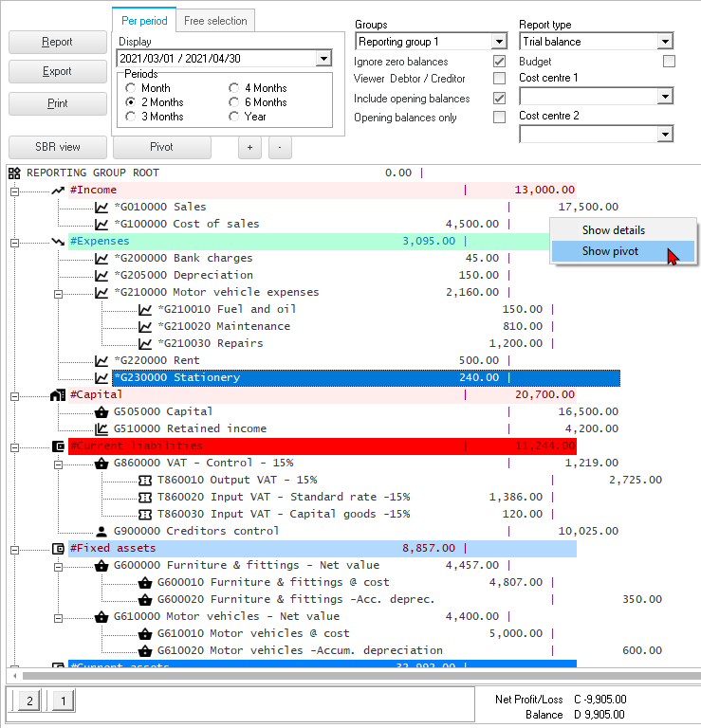This screenshot has height=728, width=701.
Task: Click the downward trend icon beside #Expenses
Action: coord(58,242)
